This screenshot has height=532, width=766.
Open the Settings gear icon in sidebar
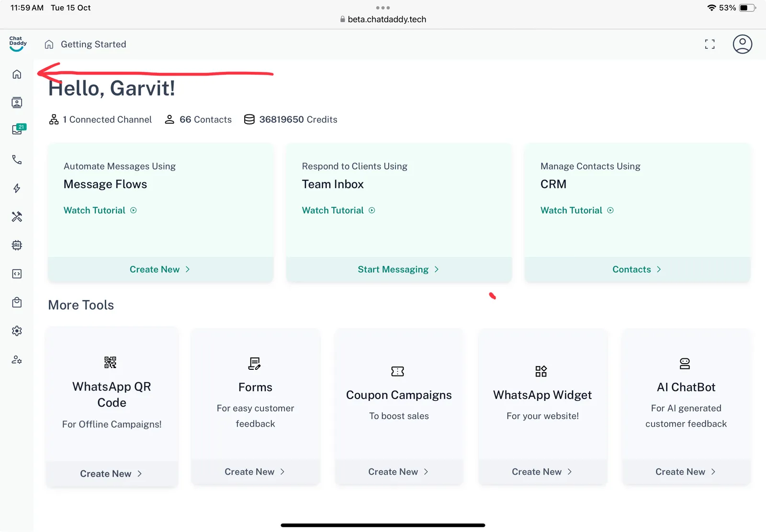[17, 331]
